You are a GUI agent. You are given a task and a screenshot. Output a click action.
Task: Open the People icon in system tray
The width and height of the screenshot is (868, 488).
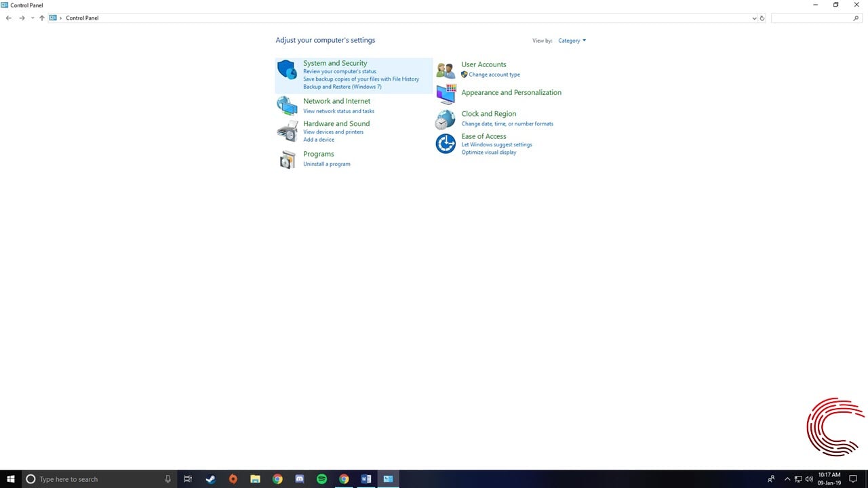(771, 479)
